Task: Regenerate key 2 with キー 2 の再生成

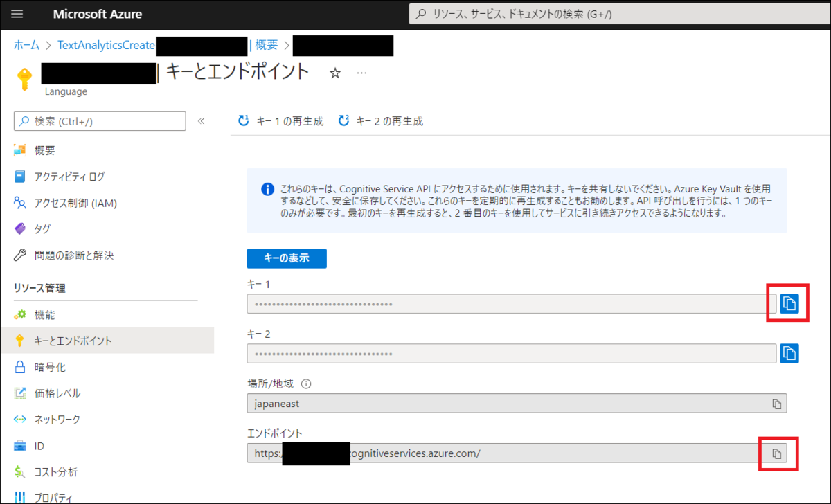Action: (380, 121)
